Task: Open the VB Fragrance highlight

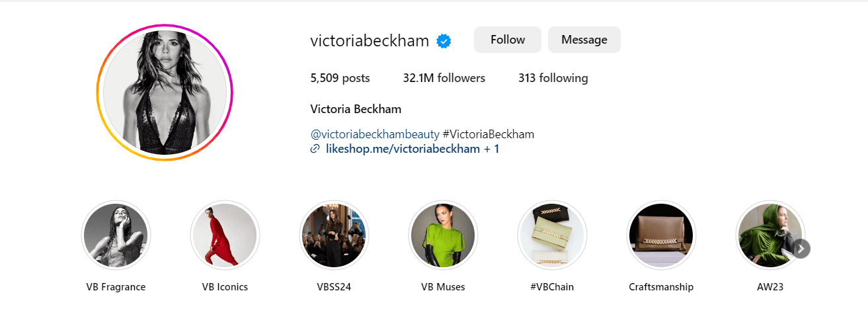Action: pos(116,235)
